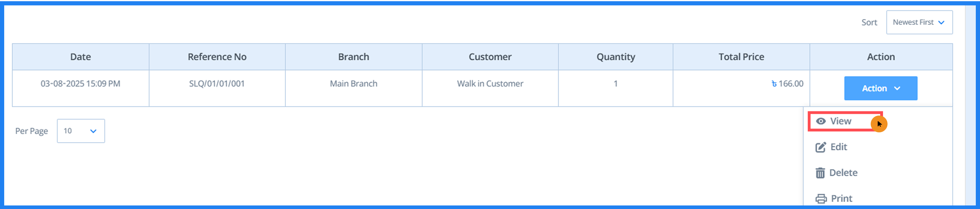Click the Main Branch cell
The image size is (980, 209).
353,83
